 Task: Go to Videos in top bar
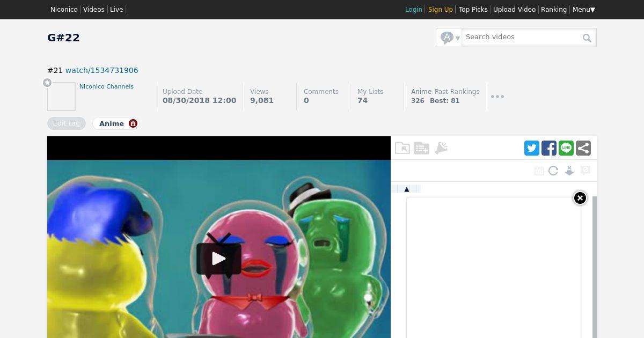(x=94, y=10)
